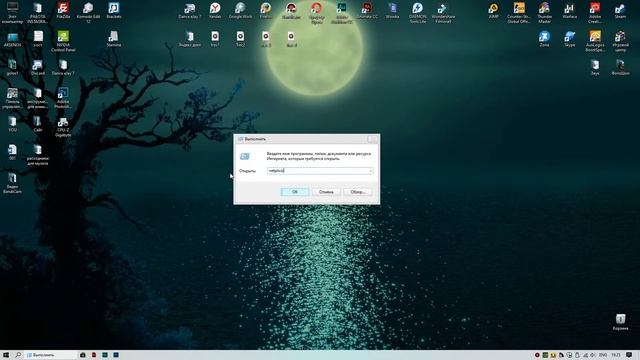The image size is (640, 360).
Task: Select Warface desktop shortcut
Action: (569, 10)
